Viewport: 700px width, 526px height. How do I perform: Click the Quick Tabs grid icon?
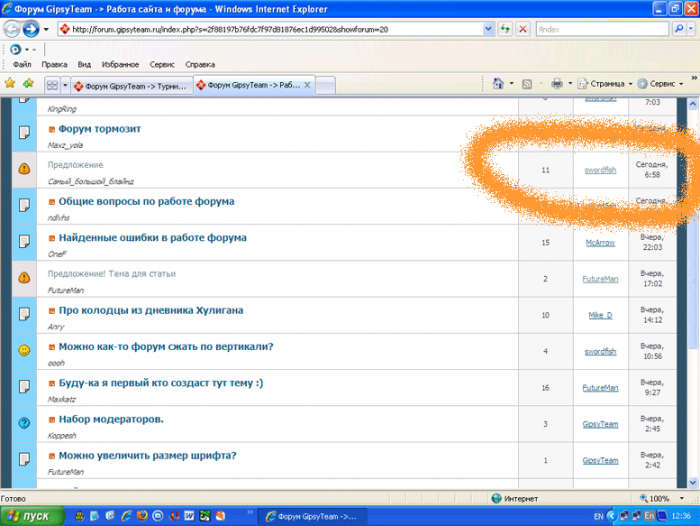click(52, 85)
